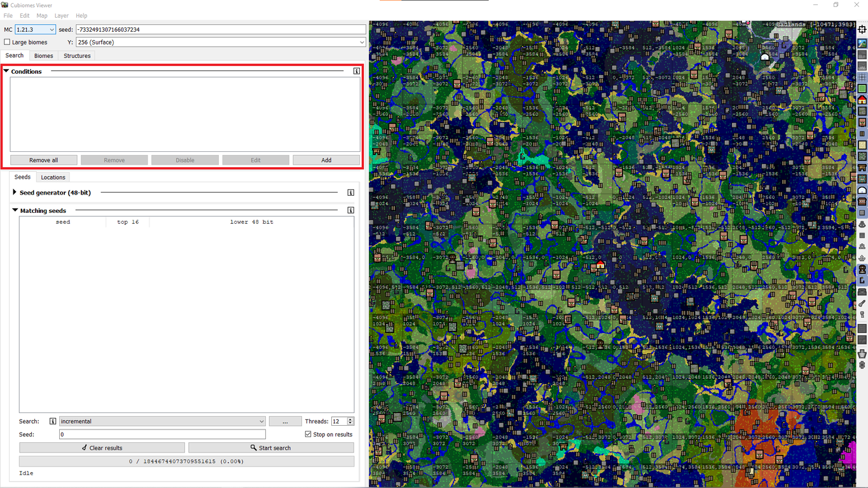This screenshot has height=488, width=868.
Task: Uncheck Stop on results checkbox
Action: tap(308, 435)
